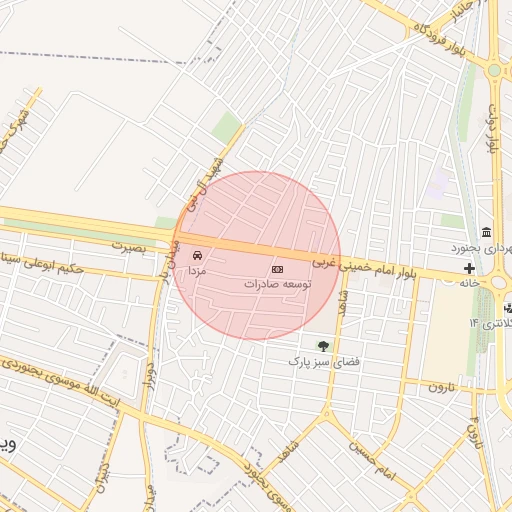The width and height of the screenshot is (512, 512).
Task: Select the آیت الله موسوی بجنوردی road label
Action: 60,383
